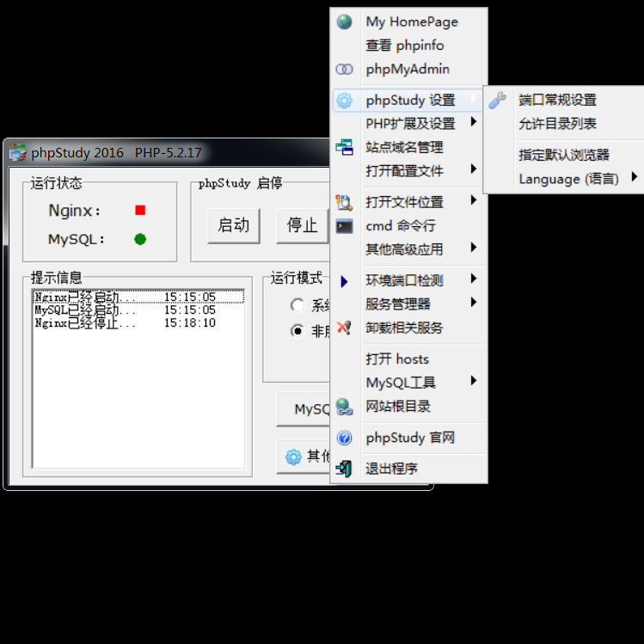Click the 停止 stop button
Viewport: 644px width, 644px height.
(303, 226)
